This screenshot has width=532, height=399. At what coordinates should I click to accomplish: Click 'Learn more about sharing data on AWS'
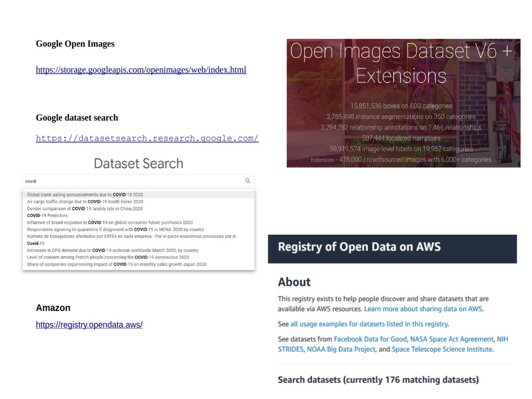click(x=423, y=309)
